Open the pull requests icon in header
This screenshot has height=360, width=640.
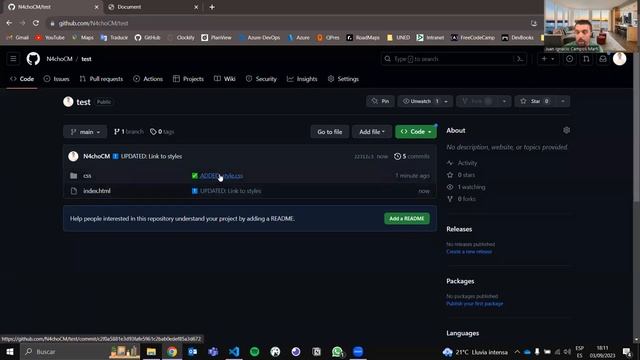pos(586,59)
